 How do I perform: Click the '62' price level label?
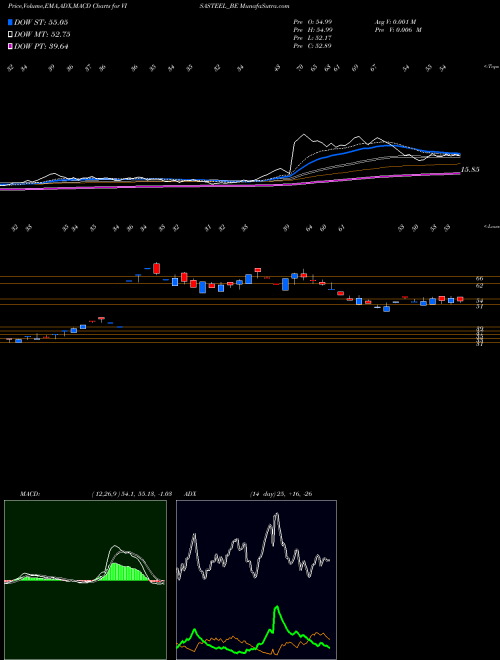click(x=479, y=286)
